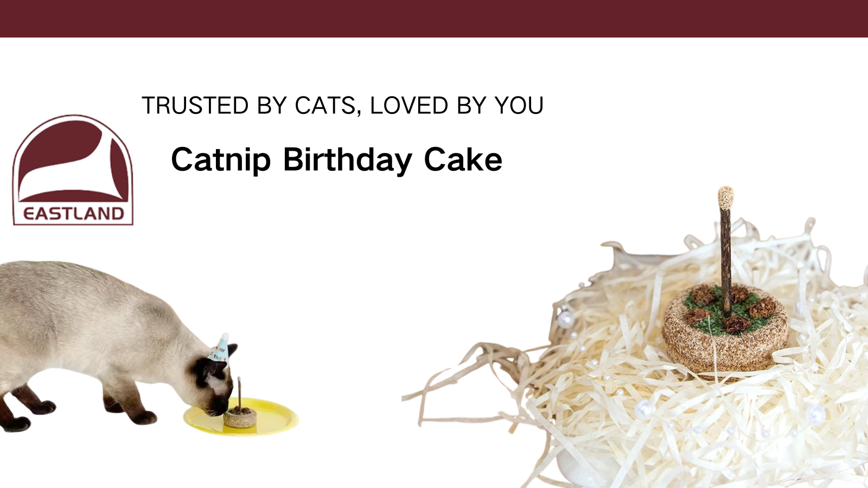
Task: Click the word 'Birthday' in the heading
Action: pos(348,160)
